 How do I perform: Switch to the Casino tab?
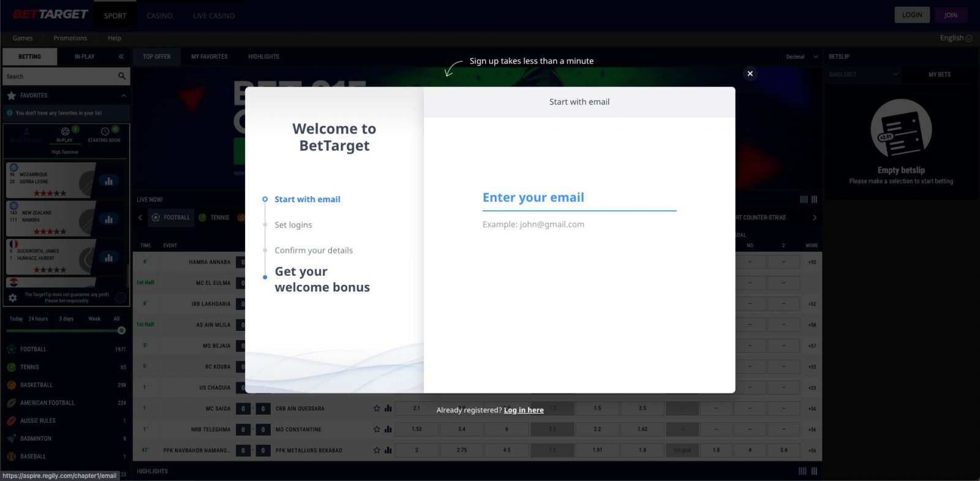pos(159,16)
